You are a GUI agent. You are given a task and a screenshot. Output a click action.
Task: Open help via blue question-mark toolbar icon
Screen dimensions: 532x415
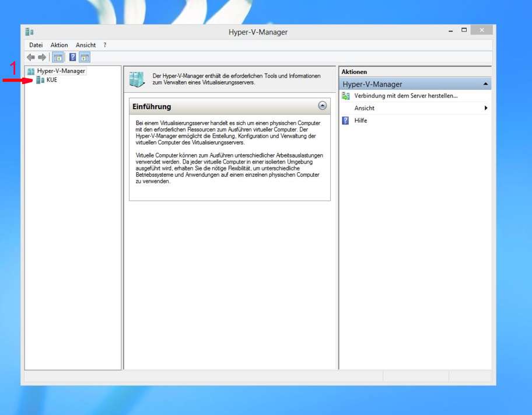[x=72, y=57]
